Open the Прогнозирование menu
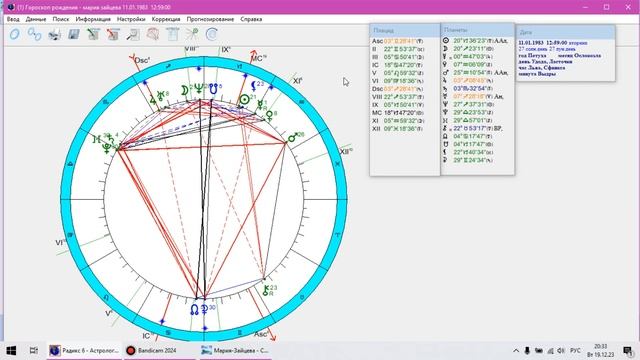The height and width of the screenshot is (360, 640). [210, 19]
